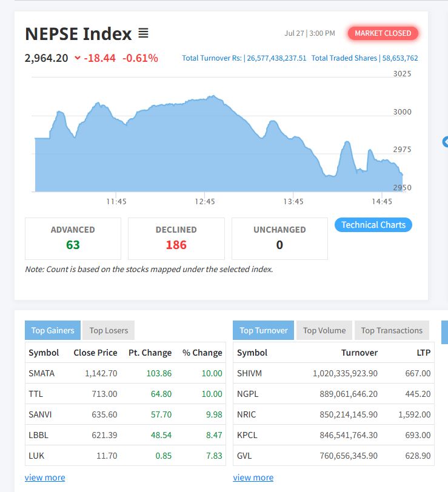Click the MARKET CLOSED status badge
Screen dimensions: 448x492
point(383,33)
